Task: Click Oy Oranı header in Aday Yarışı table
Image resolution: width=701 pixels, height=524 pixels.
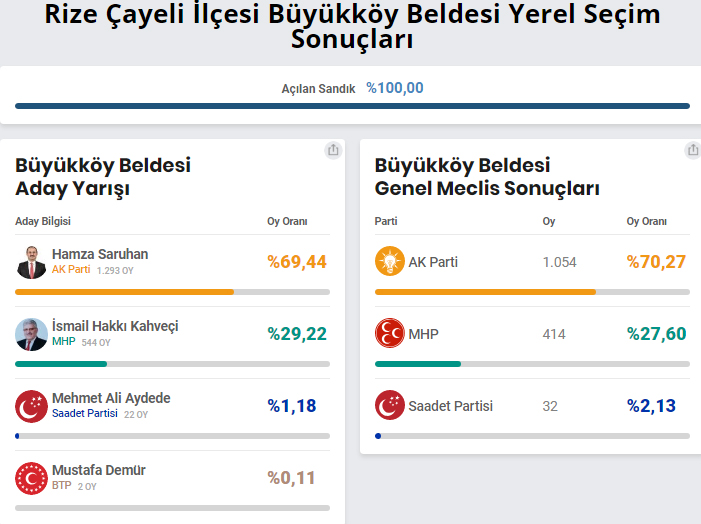Action: (x=287, y=221)
